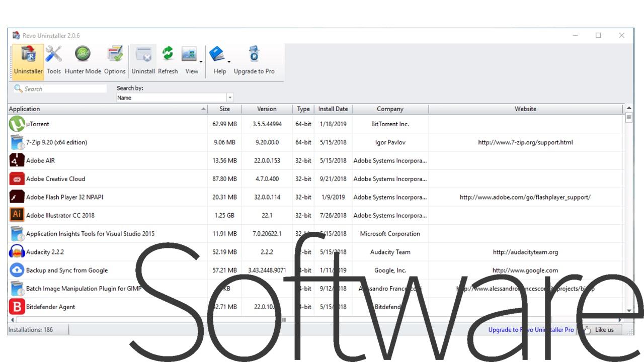Click the thumbs-up Like us button
This screenshot has height=362, width=644.
coord(601,330)
